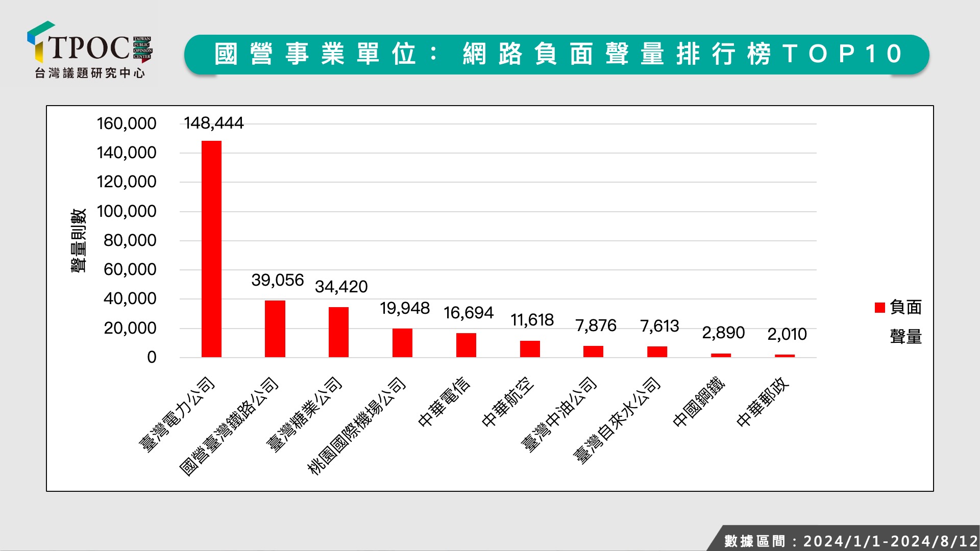
Task: Click the 桃園國際機場公司 bar
Action: [x=402, y=343]
